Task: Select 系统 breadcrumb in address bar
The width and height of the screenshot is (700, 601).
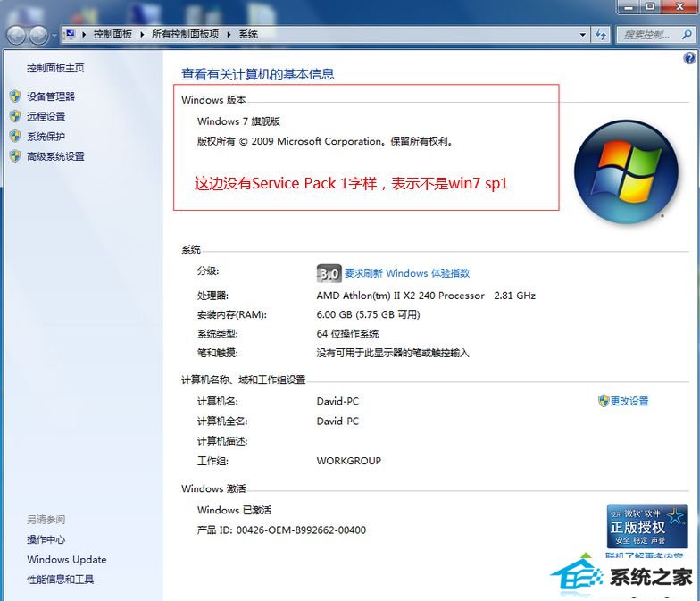Action: [248, 34]
